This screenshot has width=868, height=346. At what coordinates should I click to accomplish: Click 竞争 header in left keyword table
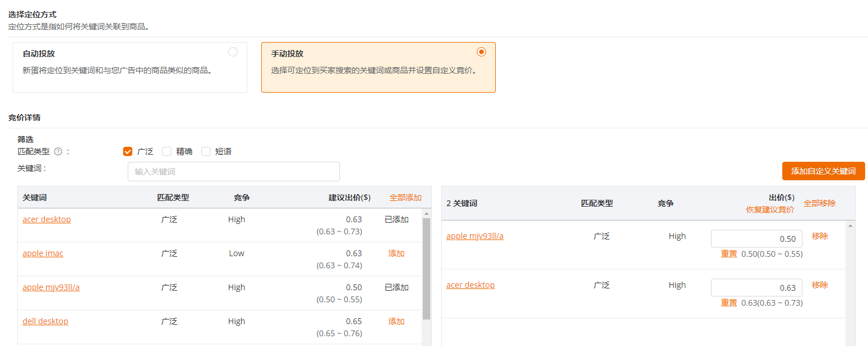pyautogui.click(x=242, y=197)
